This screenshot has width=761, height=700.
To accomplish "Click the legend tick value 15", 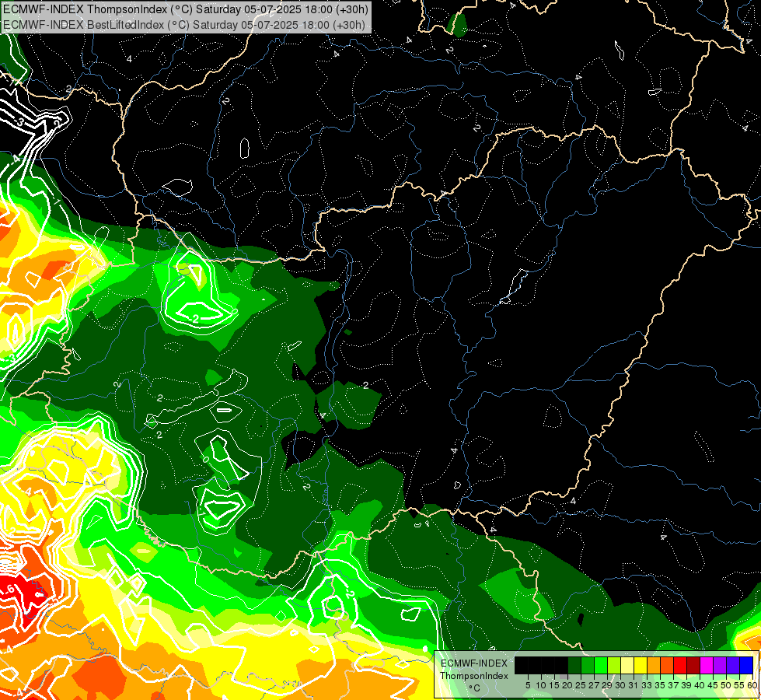I will (x=554, y=685).
